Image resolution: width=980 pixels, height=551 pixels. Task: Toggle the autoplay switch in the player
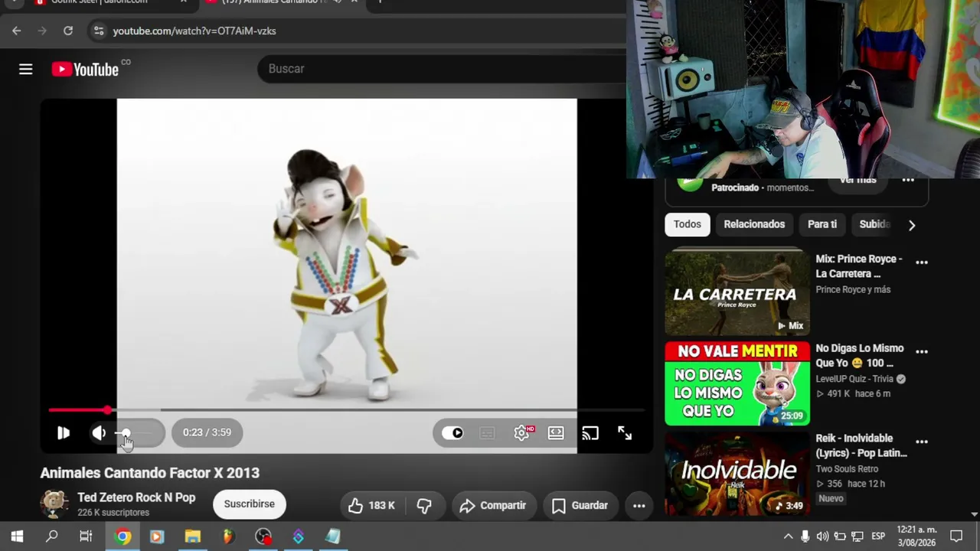point(452,433)
